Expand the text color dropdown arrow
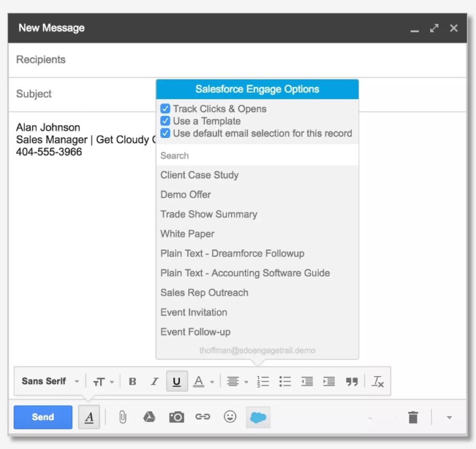 tap(212, 382)
